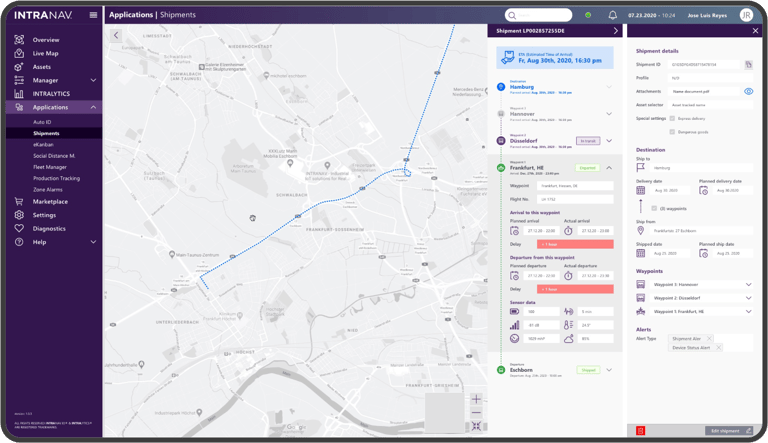This screenshot has width=768, height=443.
Task: Open the JR user avatar
Action: [x=746, y=15]
